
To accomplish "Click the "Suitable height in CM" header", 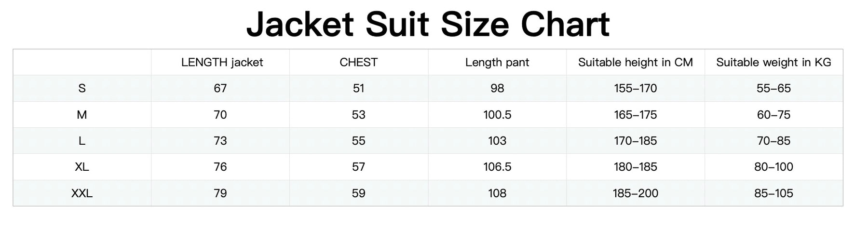I will [635, 62].
